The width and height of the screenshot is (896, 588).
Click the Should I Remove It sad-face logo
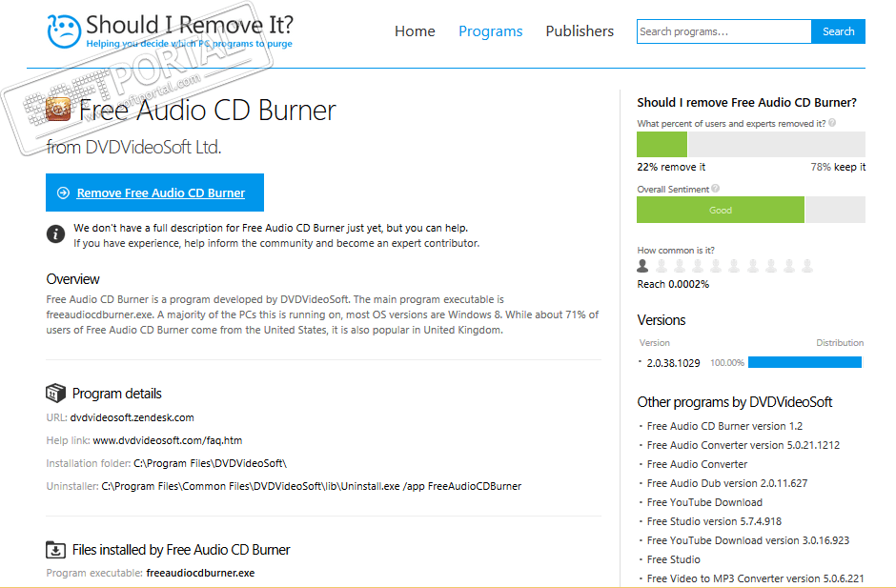(64, 30)
